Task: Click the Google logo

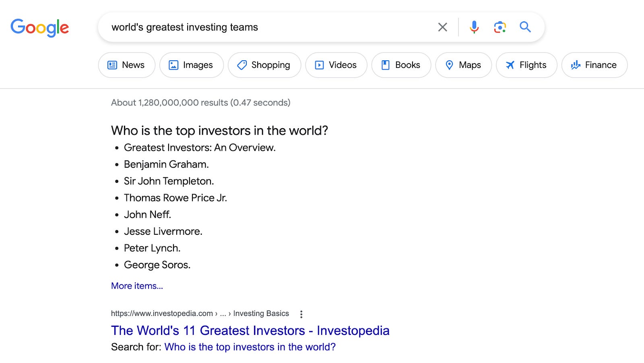Action: coord(39,28)
